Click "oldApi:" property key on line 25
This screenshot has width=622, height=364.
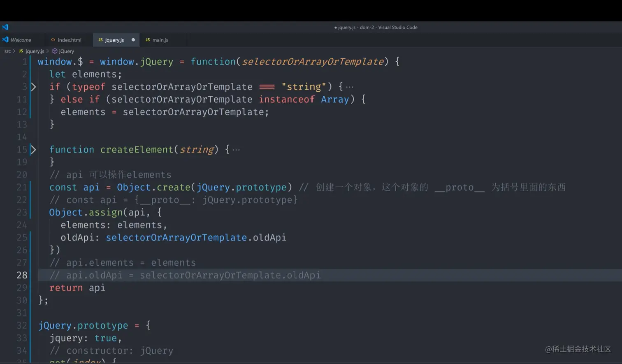[x=80, y=238]
